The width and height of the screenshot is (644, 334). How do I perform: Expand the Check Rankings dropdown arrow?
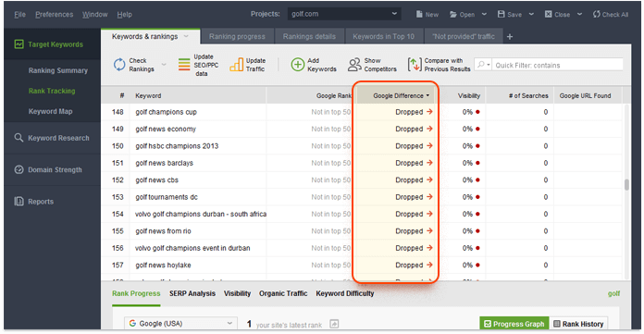coord(164,65)
